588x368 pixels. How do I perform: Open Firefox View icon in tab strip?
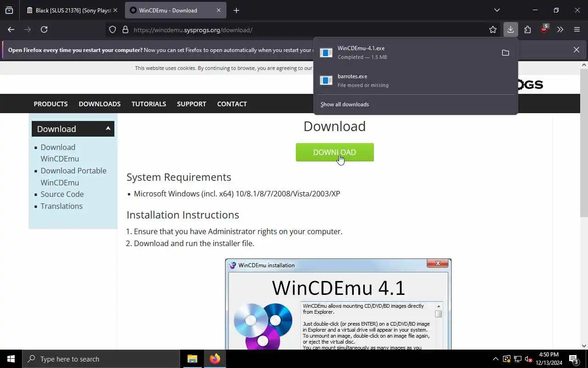coord(9,10)
